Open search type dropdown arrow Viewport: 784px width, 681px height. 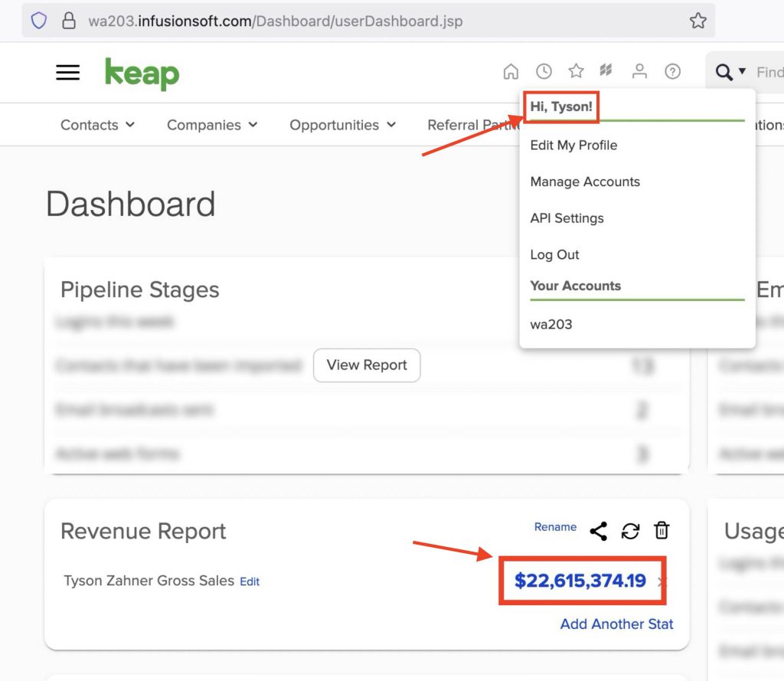coord(743,71)
